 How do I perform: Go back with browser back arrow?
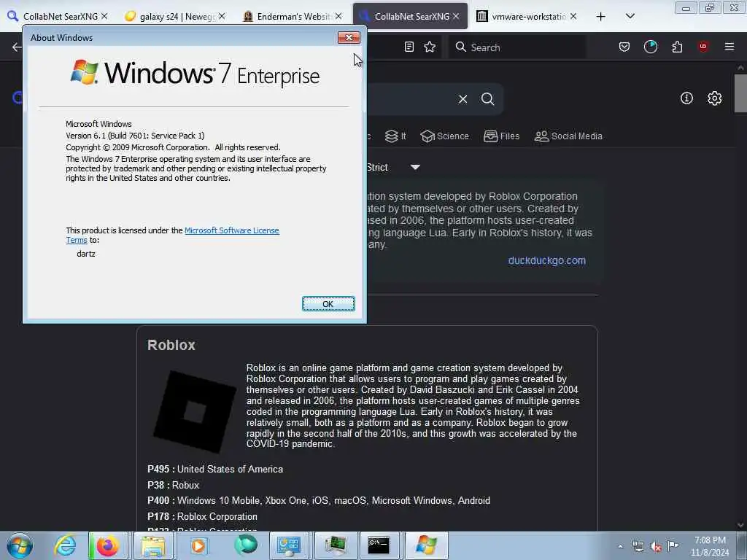point(17,47)
